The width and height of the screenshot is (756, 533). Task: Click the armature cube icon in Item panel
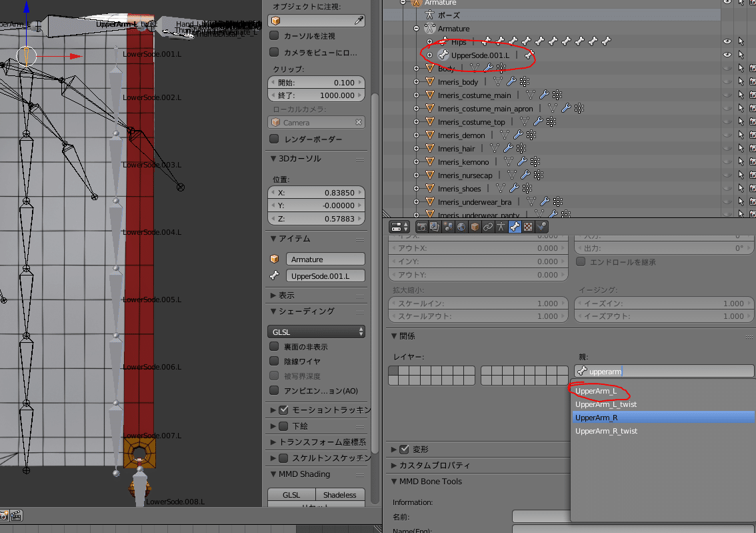point(275,259)
